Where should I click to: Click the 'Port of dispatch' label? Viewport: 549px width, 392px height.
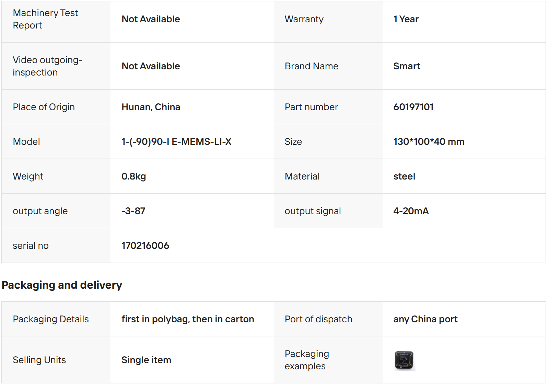[318, 319]
